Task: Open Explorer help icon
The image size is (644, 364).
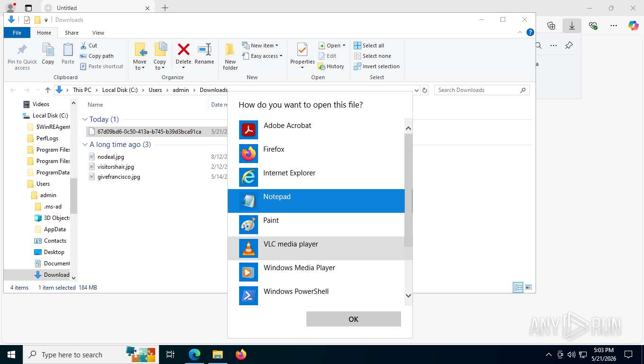Action: pyautogui.click(x=530, y=32)
